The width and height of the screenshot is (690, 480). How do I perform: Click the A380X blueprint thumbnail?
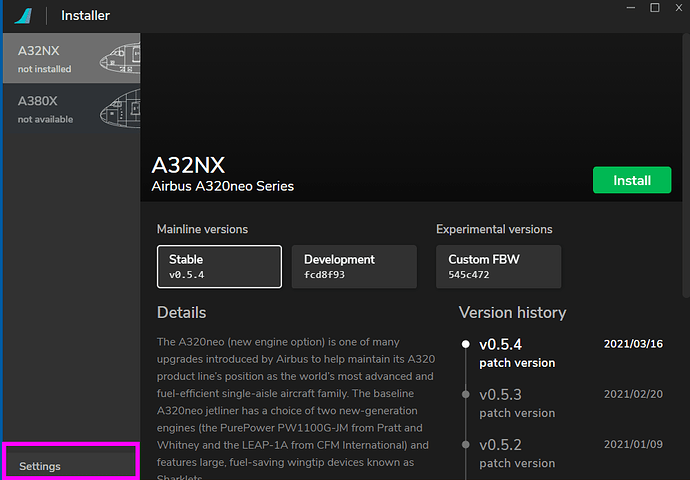120,109
